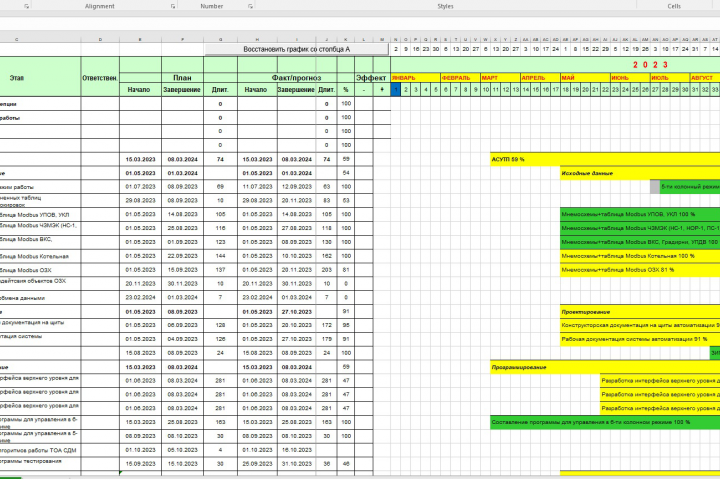Select the cell with date 22.09.2023
Screen dimensions: 720x480
(182, 256)
